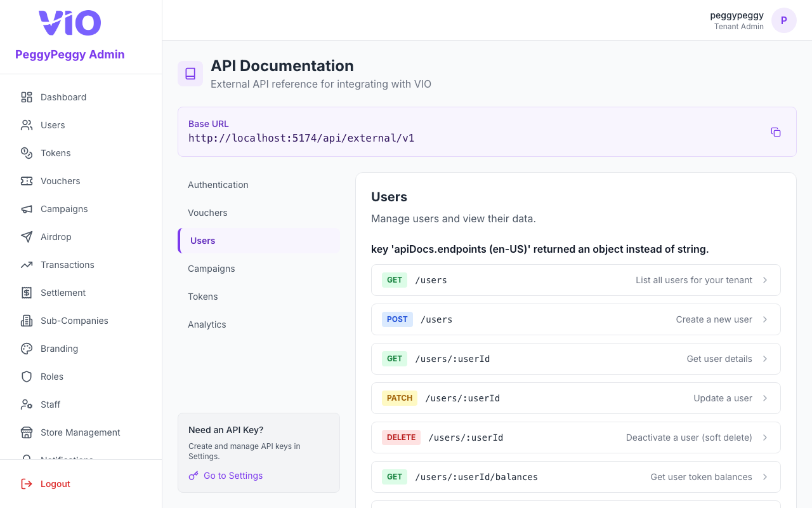Image resolution: width=812 pixels, height=508 pixels.
Task: Click the Branding palette icon
Action: [x=27, y=349]
